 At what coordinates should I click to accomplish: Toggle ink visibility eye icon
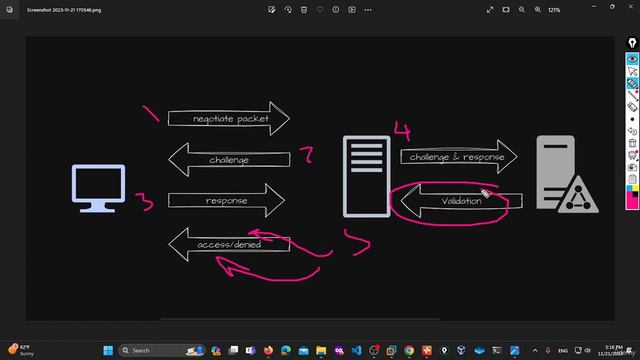pyautogui.click(x=632, y=59)
